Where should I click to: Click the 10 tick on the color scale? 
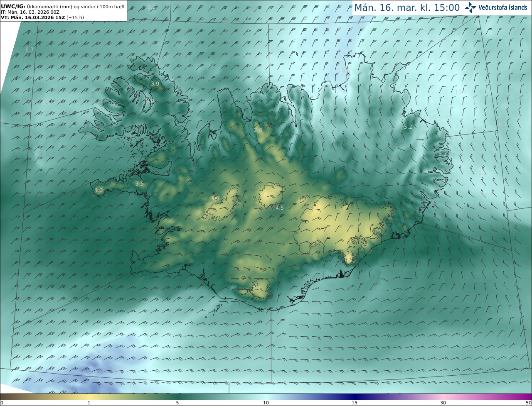point(266,403)
